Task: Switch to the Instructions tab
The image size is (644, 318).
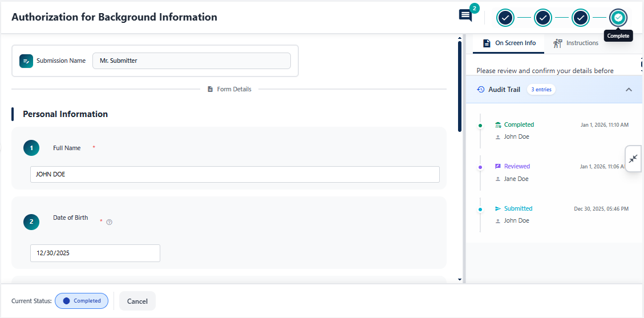Action: 576,43
